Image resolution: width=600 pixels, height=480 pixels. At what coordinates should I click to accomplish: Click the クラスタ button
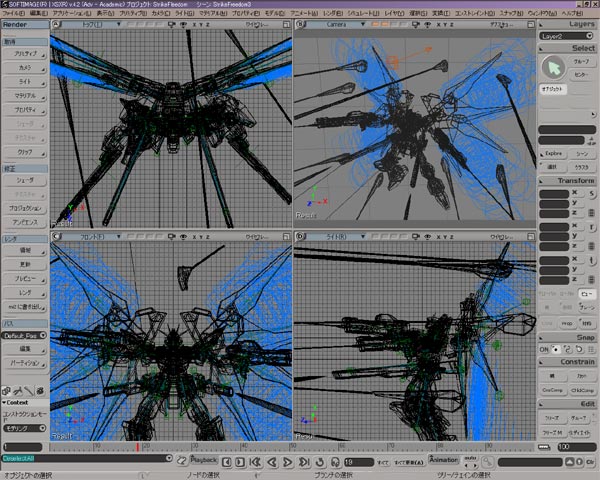[x=582, y=167]
